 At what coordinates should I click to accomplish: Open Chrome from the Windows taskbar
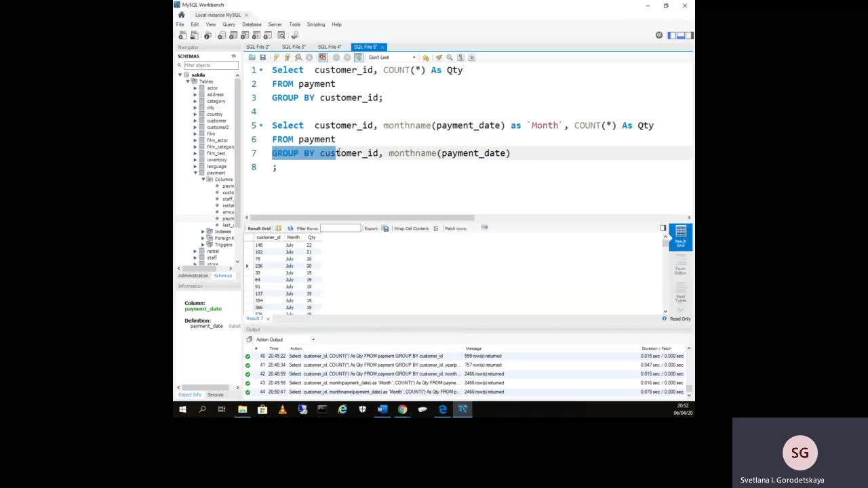coord(402,409)
